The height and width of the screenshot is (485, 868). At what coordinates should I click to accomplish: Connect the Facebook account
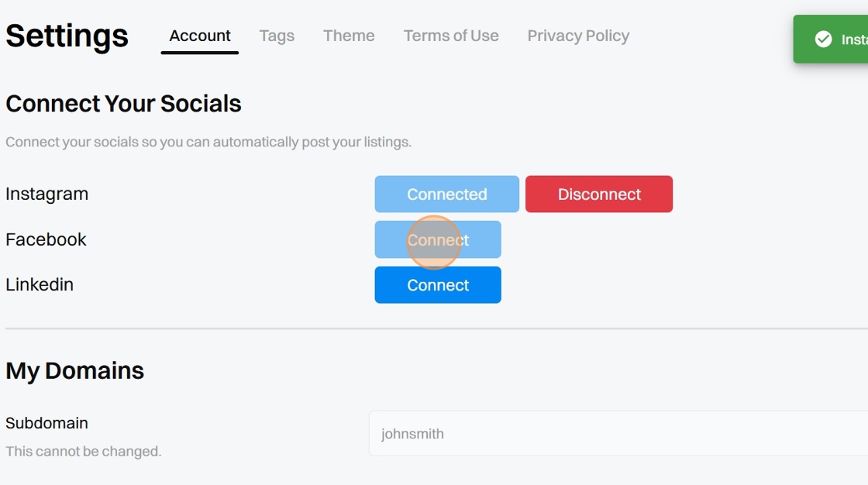[x=438, y=239]
